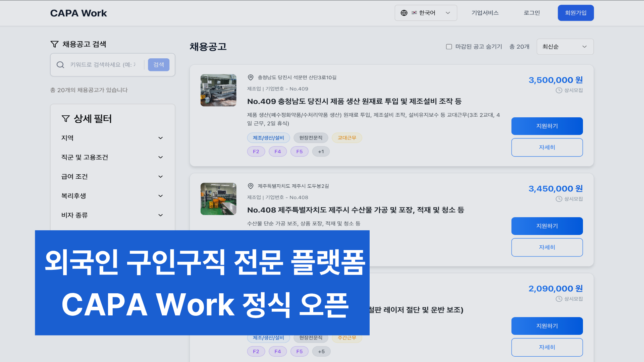Screen dimensions: 644x362
Task: Click the globe language icon
Action: coord(404,13)
